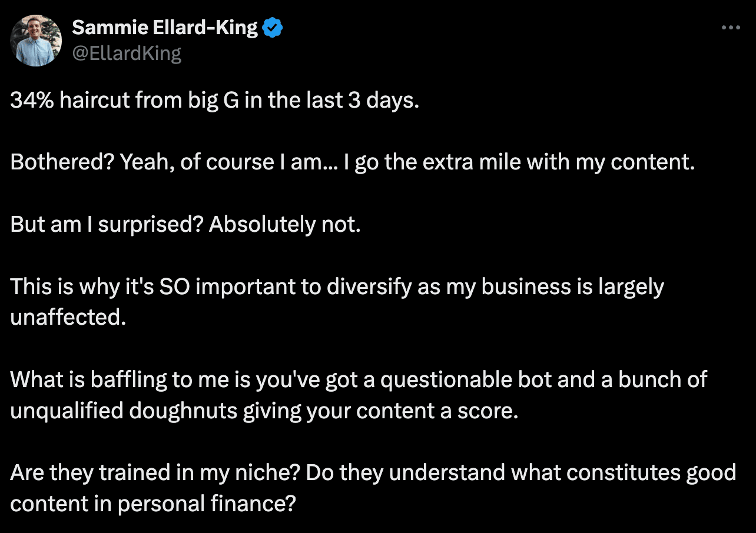Click the last line 'content in personal finance?'
The width and height of the screenshot is (756, 533).
tap(152, 504)
